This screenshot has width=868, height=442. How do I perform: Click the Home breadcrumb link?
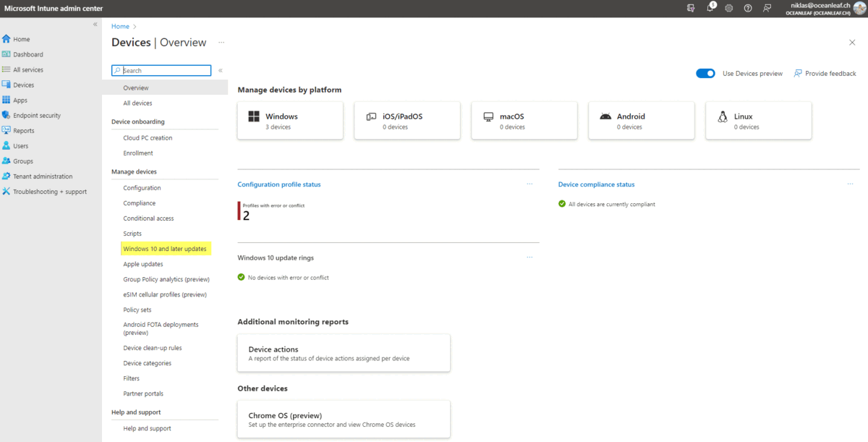(x=120, y=26)
